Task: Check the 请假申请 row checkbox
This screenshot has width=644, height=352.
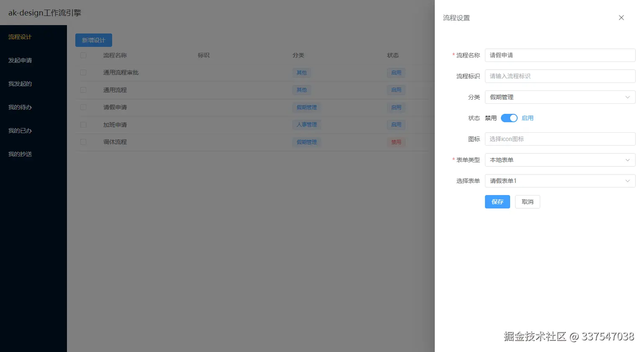Action: coord(83,107)
